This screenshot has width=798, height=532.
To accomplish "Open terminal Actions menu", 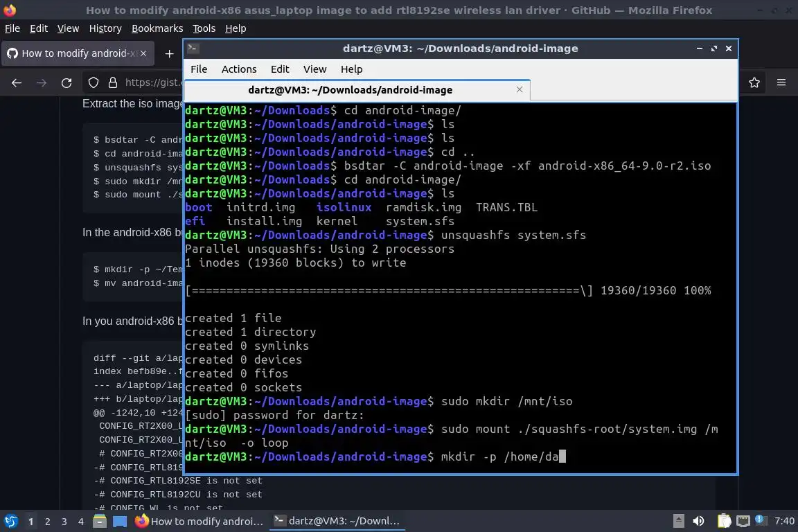I will [239, 69].
